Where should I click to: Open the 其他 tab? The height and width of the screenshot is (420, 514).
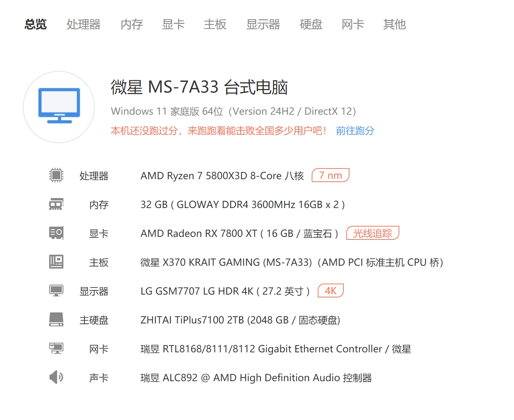(395, 24)
